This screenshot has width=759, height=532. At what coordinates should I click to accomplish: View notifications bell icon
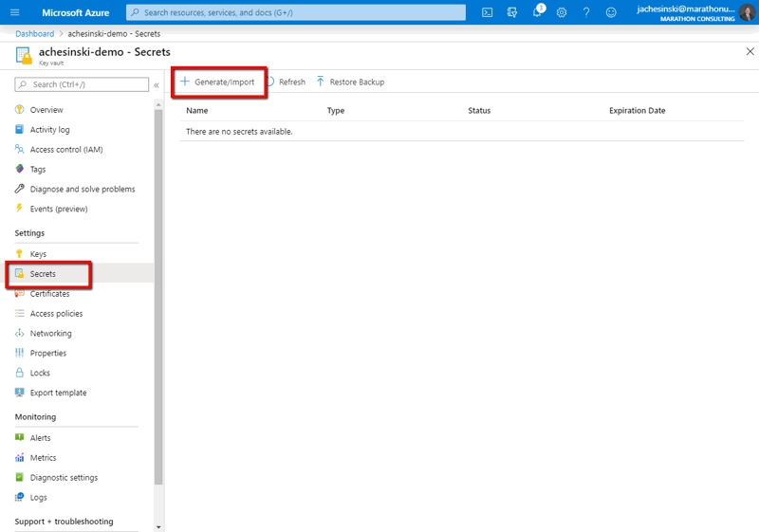pyautogui.click(x=537, y=12)
